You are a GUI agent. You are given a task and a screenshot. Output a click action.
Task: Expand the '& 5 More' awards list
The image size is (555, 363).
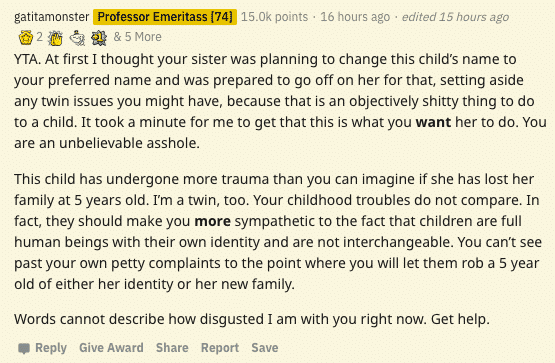138,37
